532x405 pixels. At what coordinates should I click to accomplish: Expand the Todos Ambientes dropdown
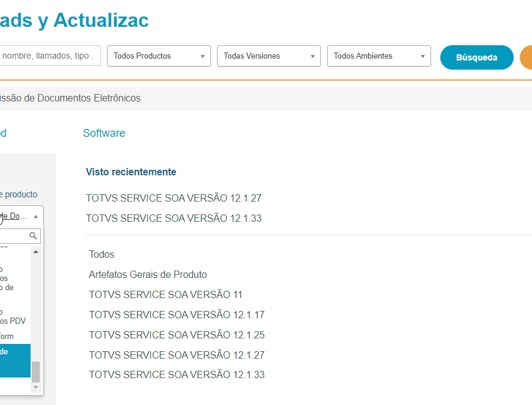[379, 56]
